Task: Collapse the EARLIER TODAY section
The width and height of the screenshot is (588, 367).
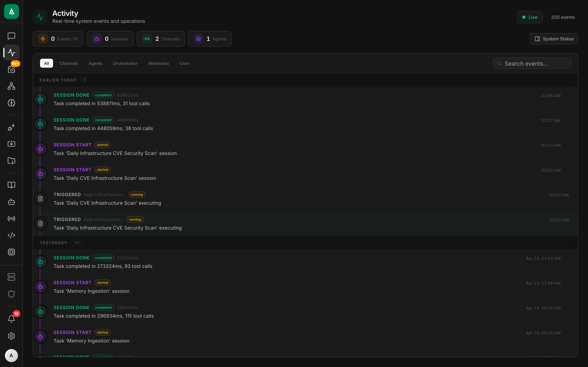Action: coord(58,80)
